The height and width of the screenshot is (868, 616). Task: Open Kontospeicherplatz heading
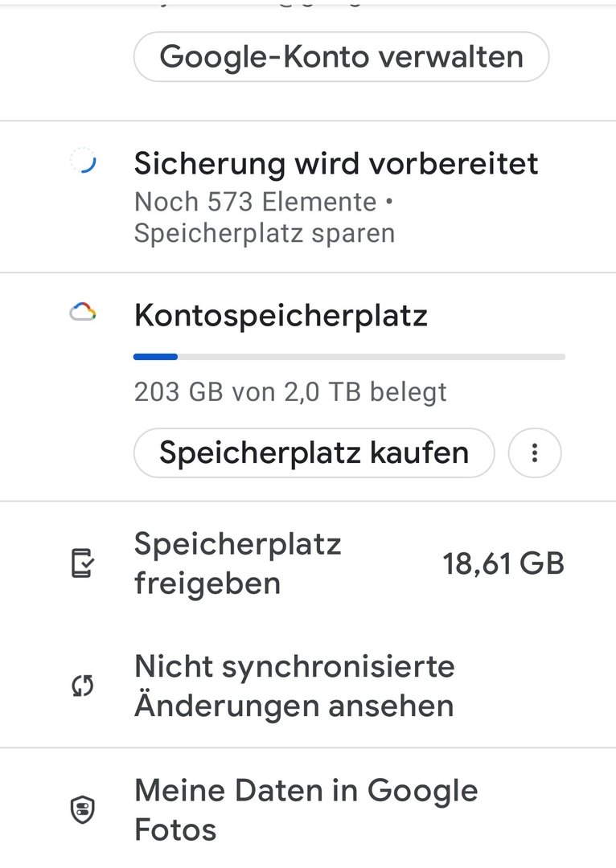(281, 316)
